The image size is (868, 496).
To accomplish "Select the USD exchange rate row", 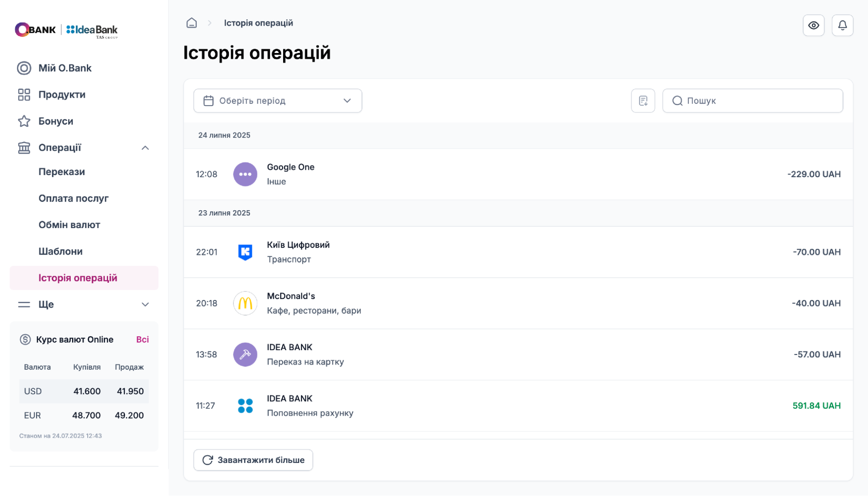I will (x=84, y=391).
